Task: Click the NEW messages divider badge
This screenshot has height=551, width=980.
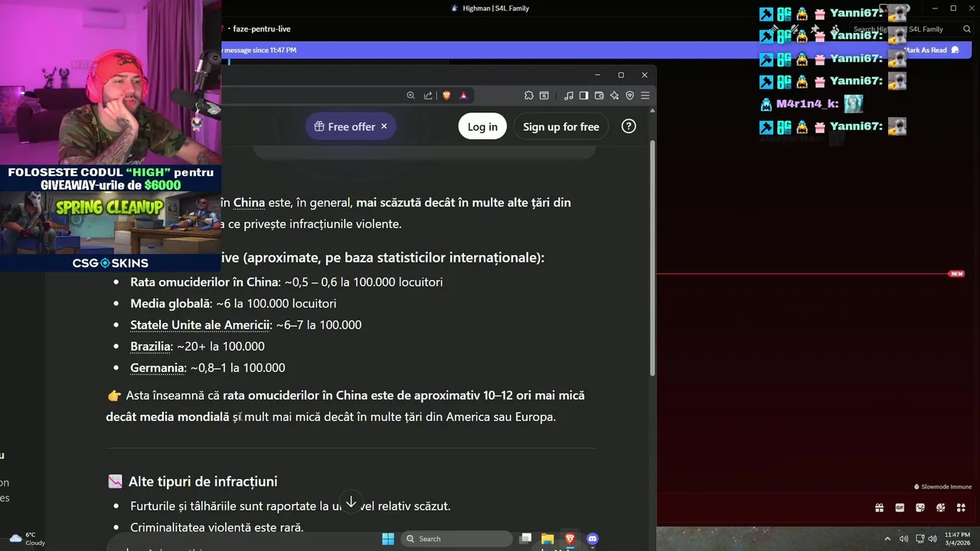Action: tap(956, 273)
